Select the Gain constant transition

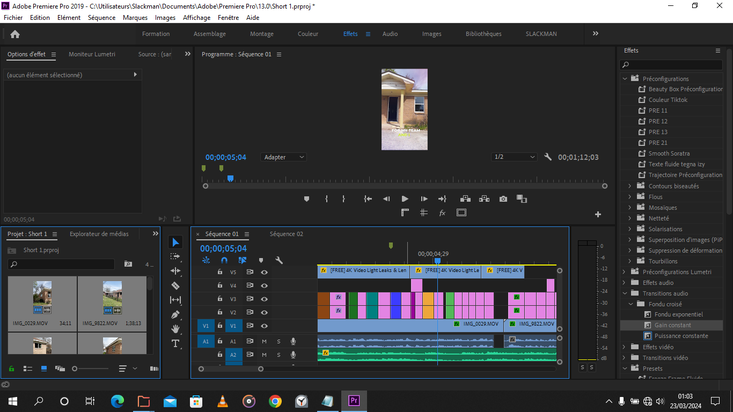tap(672, 325)
